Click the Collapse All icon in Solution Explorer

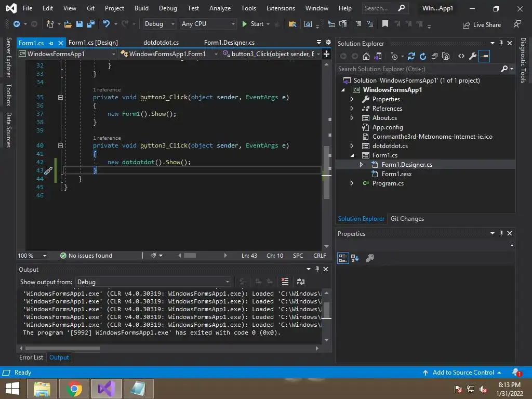[x=434, y=56]
